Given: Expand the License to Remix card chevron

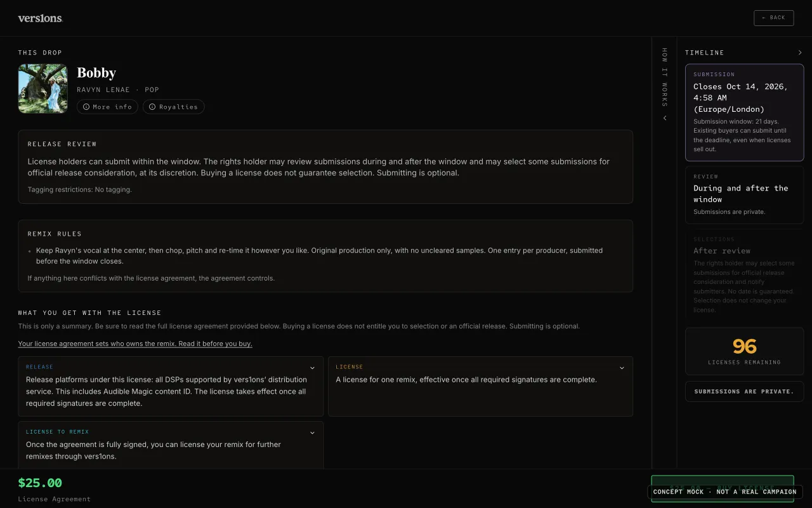Looking at the screenshot, I should pos(312,432).
